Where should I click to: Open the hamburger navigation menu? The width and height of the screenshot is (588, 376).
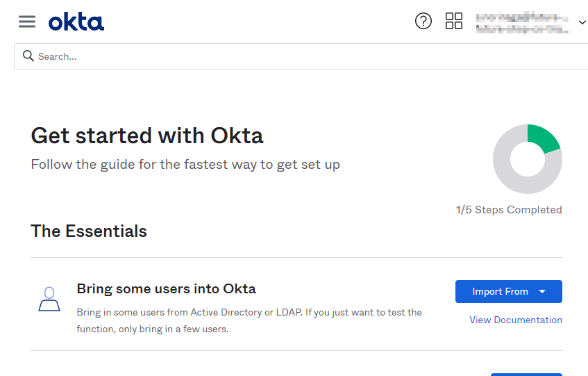click(x=27, y=22)
